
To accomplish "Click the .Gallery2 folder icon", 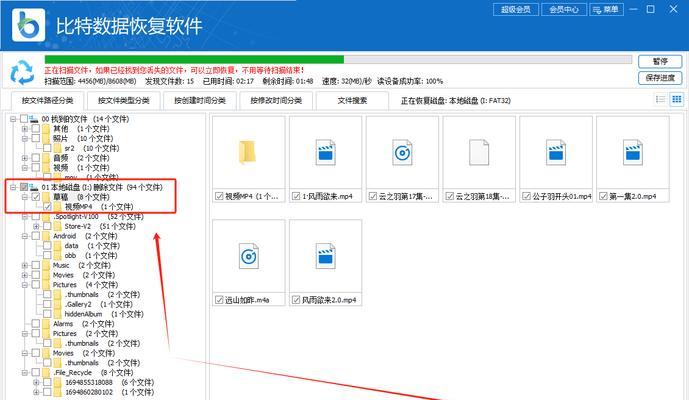I will [x=58, y=304].
